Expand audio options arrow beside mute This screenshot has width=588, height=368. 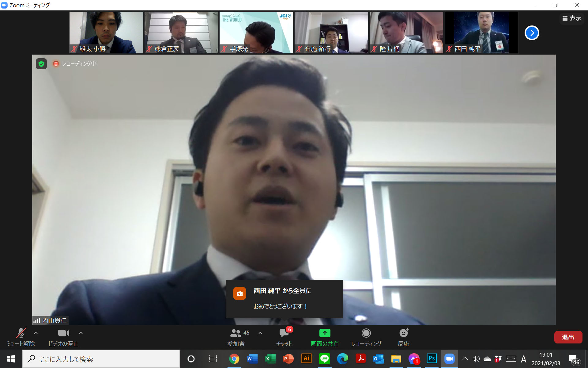pyautogui.click(x=36, y=333)
